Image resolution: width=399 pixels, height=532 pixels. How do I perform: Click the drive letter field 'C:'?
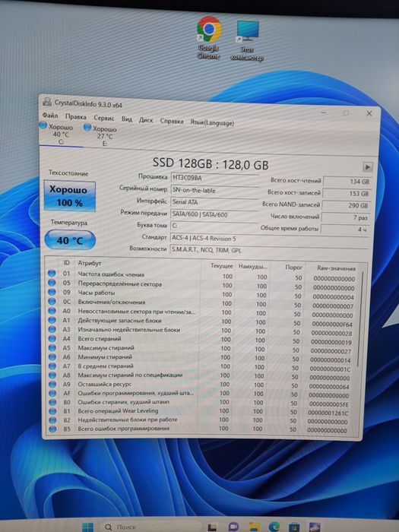coord(214,226)
